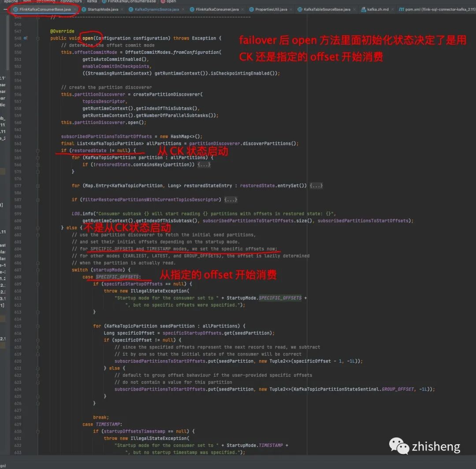Viewport: 476px width, 469px height.
Task: Close the KafkaDynamicSource.java tab
Action: pos(183,9)
